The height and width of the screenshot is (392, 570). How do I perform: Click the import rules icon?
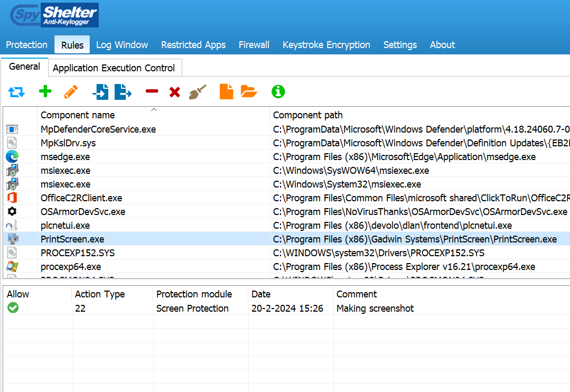coord(100,92)
